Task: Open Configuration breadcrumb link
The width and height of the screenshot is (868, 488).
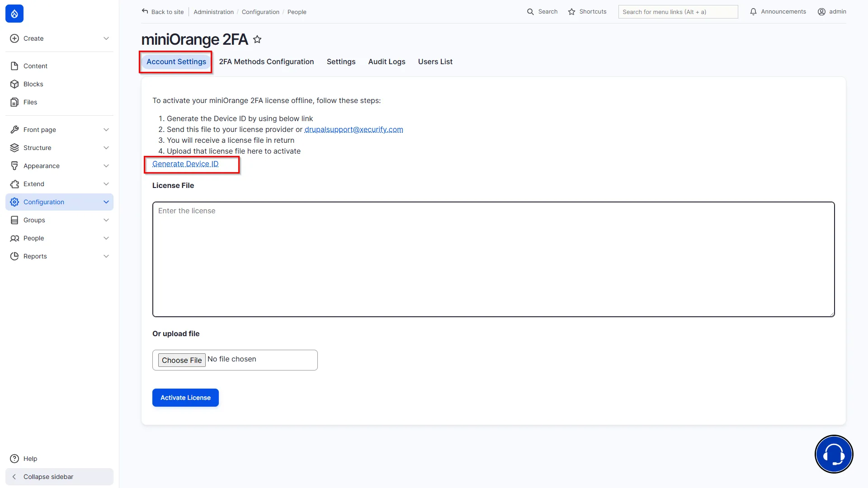Action: (260, 12)
